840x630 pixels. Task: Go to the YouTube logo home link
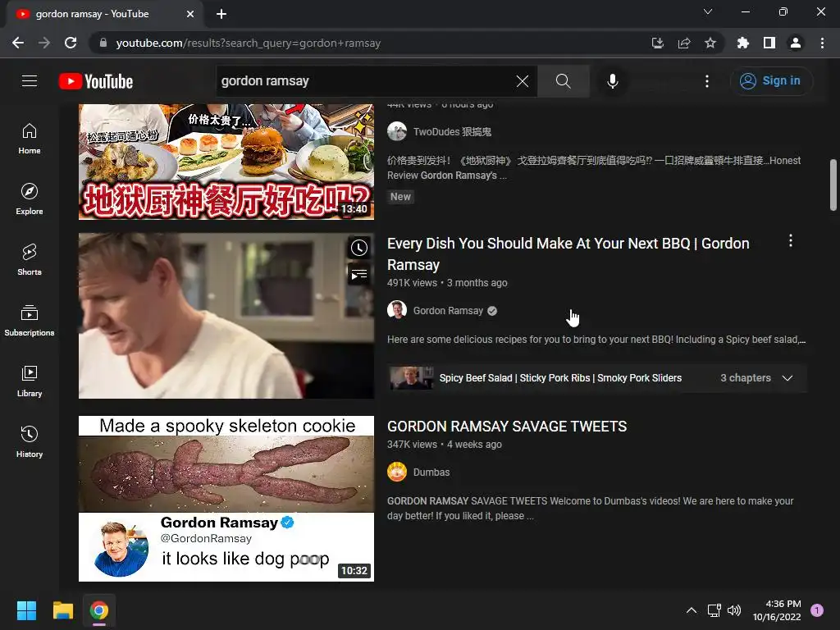[x=96, y=81]
